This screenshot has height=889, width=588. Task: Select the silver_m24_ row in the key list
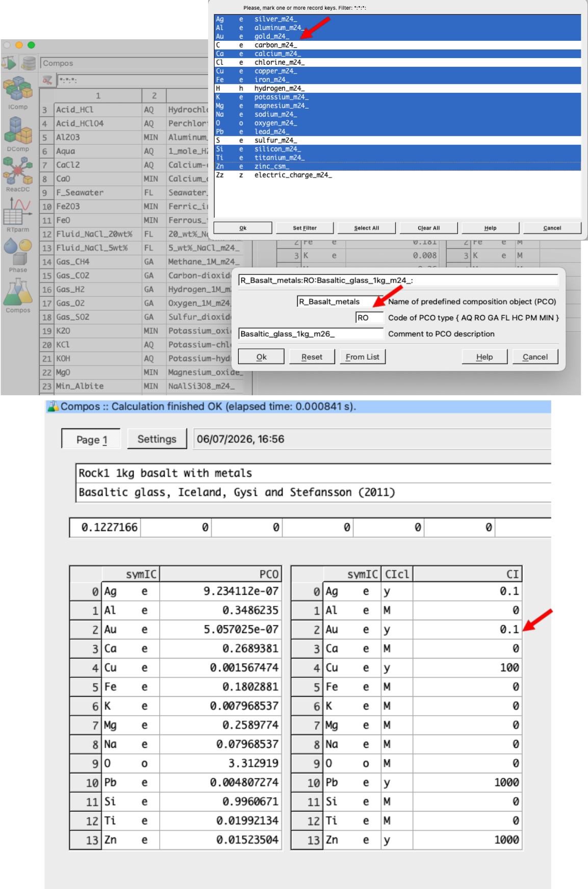click(x=397, y=19)
